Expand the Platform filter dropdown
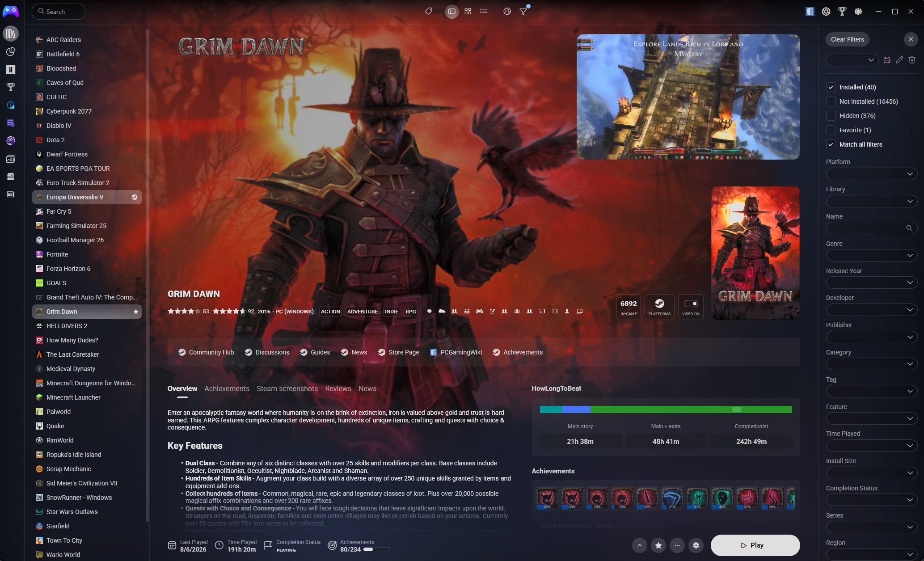 [872, 174]
